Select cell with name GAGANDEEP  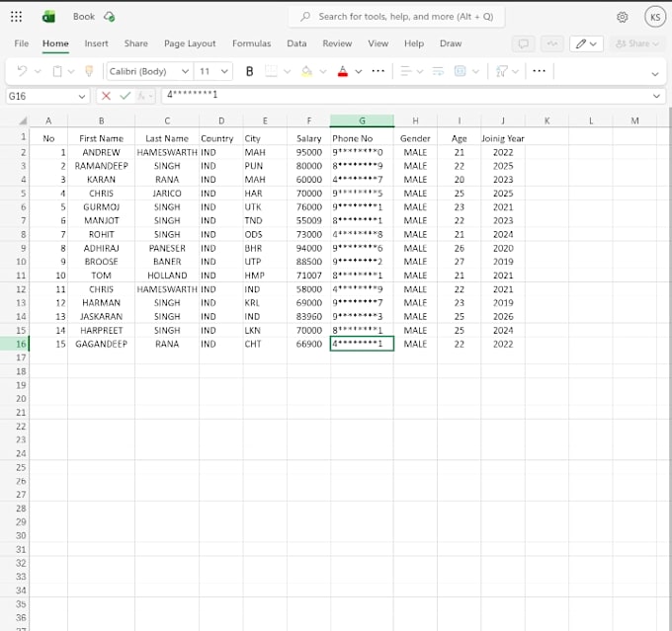click(101, 344)
